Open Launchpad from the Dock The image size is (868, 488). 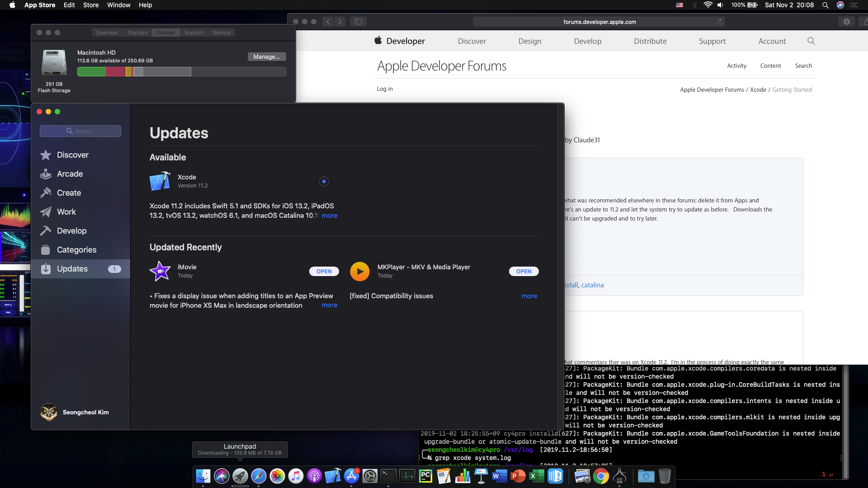(x=240, y=476)
